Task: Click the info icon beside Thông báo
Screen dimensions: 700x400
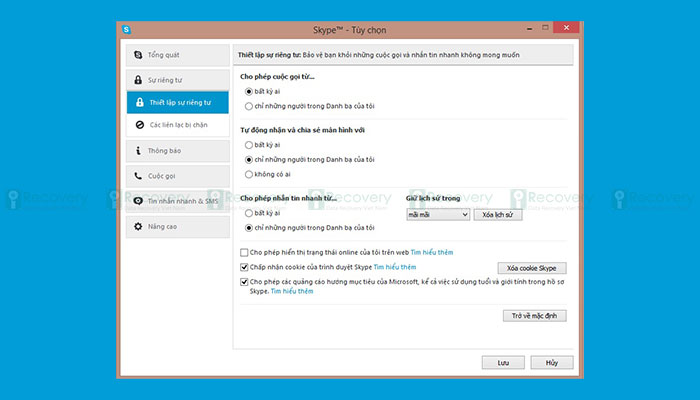Action: (x=138, y=150)
